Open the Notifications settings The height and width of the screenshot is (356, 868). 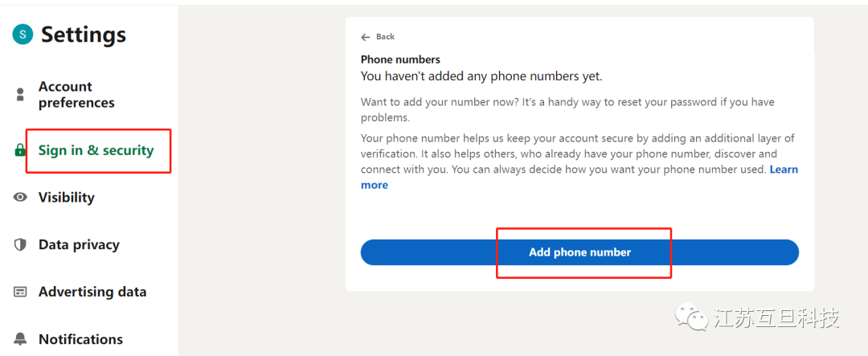[80, 339]
